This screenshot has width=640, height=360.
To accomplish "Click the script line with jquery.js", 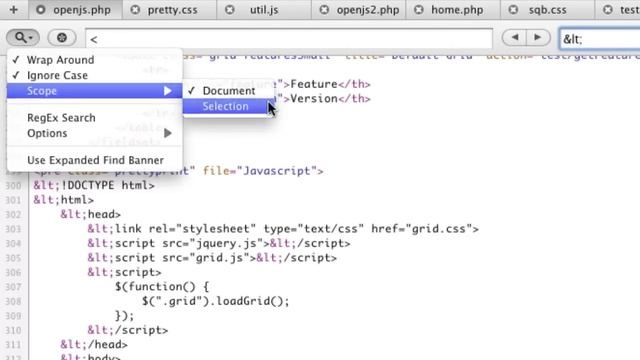I will tap(219, 243).
